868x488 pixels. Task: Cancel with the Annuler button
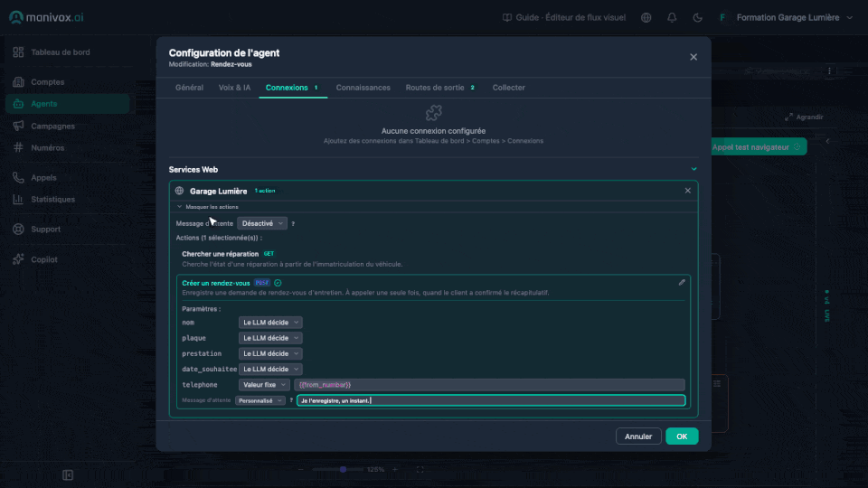(x=638, y=436)
